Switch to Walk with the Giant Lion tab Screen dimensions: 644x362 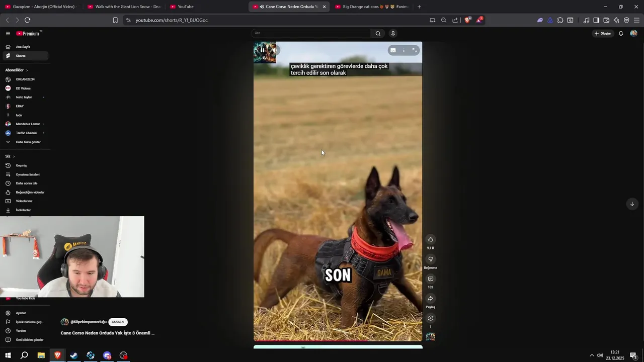click(124, 7)
